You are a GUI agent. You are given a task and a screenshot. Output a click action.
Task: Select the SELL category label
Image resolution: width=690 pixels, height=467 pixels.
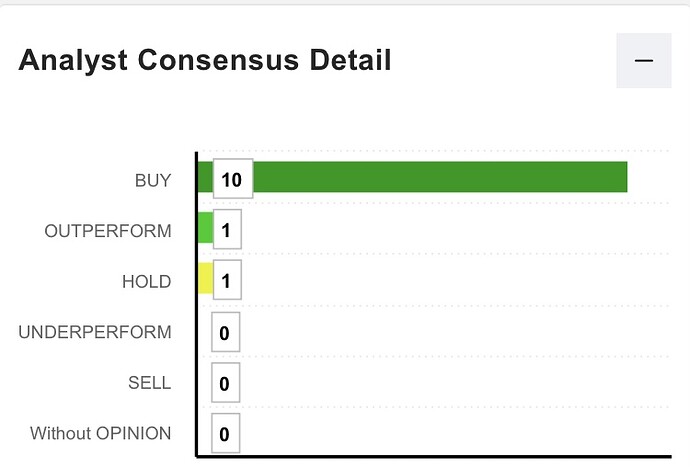[x=149, y=383]
